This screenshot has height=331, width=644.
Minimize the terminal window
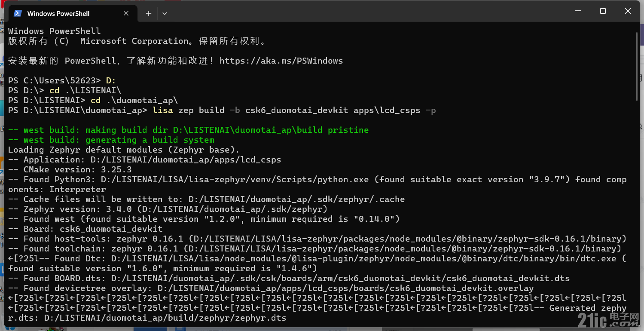click(579, 11)
